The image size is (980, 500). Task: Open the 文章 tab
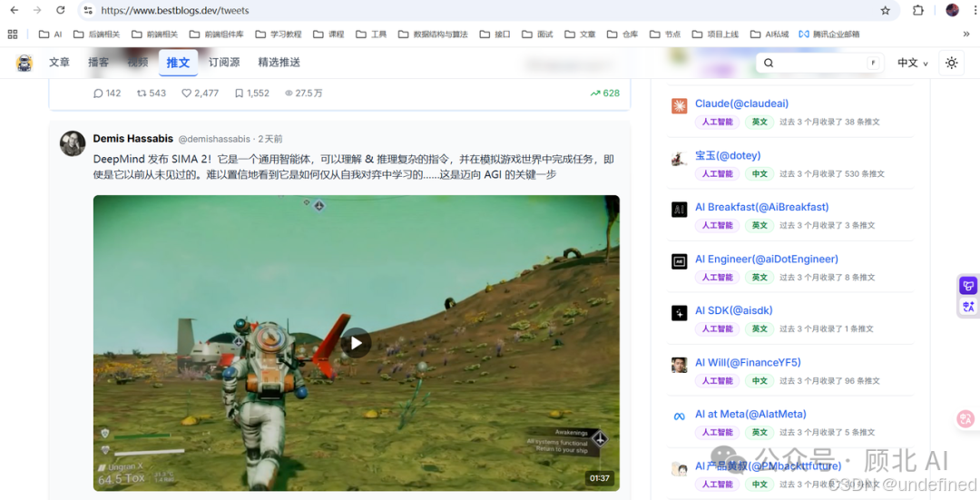click(x=59, y=62)
